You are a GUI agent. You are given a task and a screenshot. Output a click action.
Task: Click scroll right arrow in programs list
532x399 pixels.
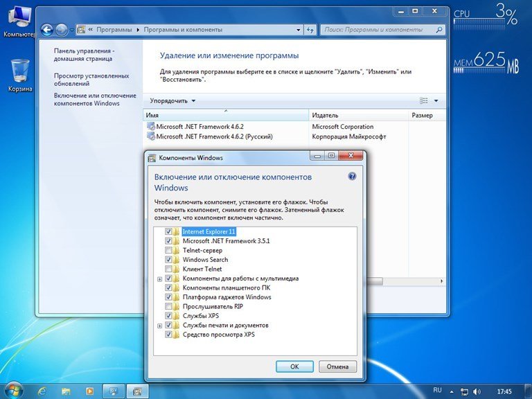click(x=441, y=281)
